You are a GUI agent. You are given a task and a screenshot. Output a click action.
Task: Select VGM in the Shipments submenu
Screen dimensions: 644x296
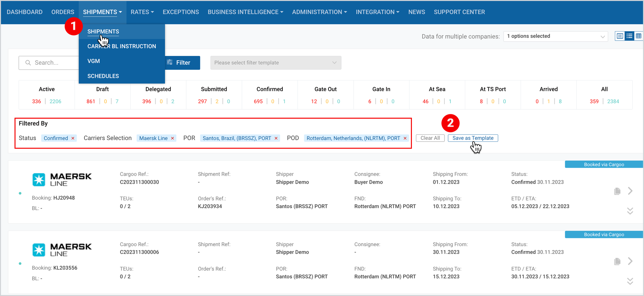[x=122, y=61]
